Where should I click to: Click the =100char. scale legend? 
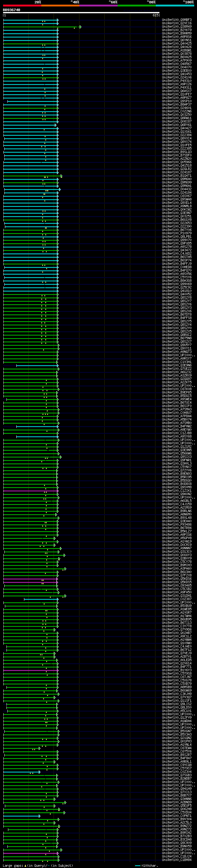click(146, 866)
